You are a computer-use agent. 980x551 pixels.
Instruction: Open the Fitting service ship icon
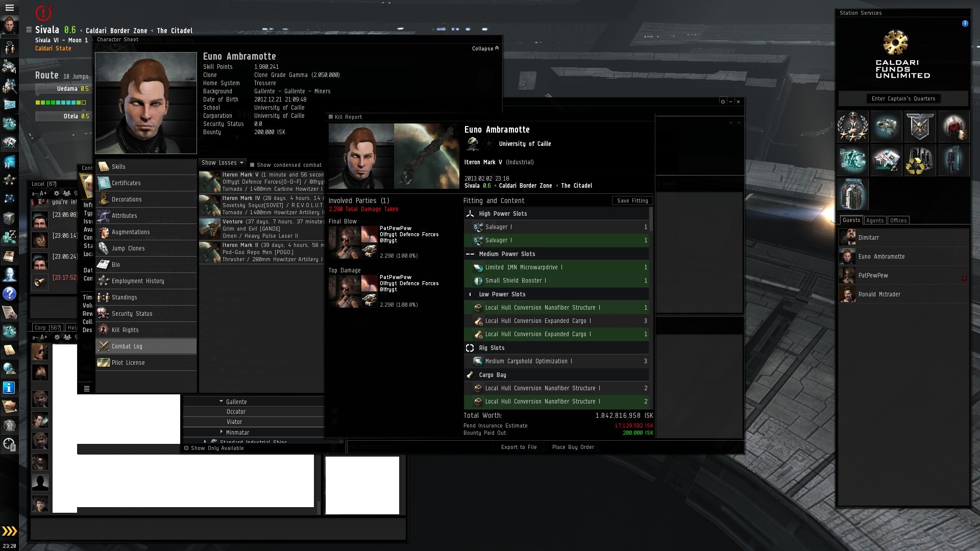pyautogui.click(x=886, y=126)
